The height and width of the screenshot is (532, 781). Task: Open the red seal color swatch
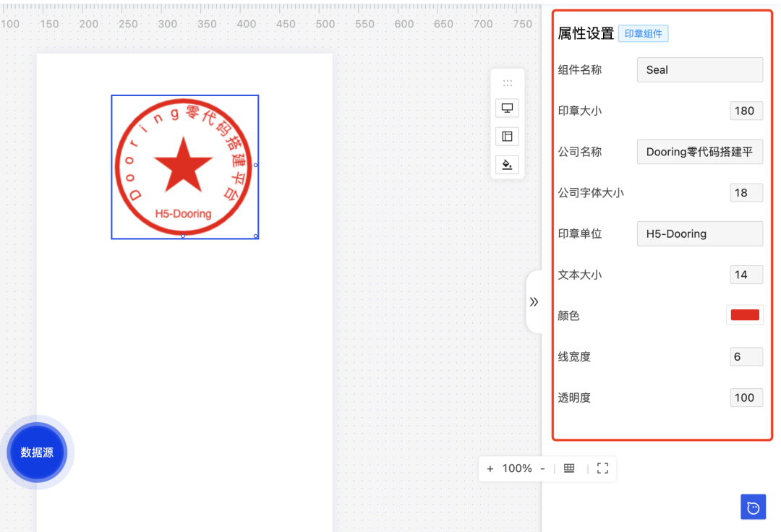pyautogui.click(x=745, y=314)
